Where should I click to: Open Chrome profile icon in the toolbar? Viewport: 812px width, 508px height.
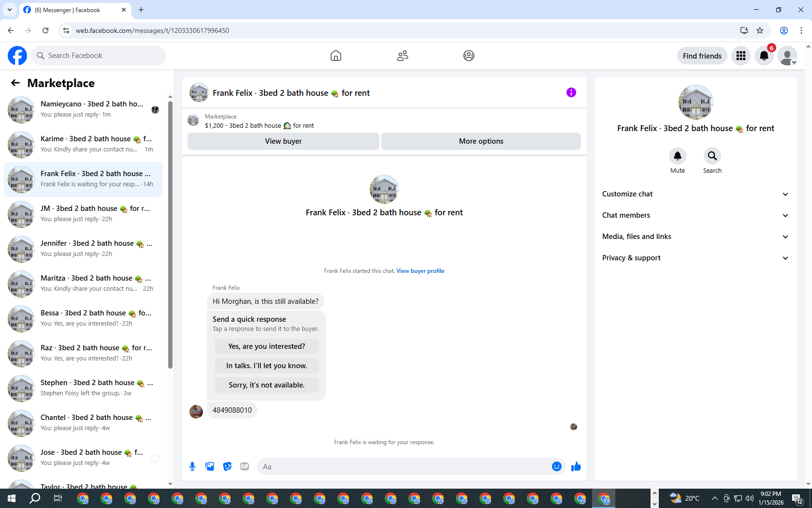pos(784,30)
